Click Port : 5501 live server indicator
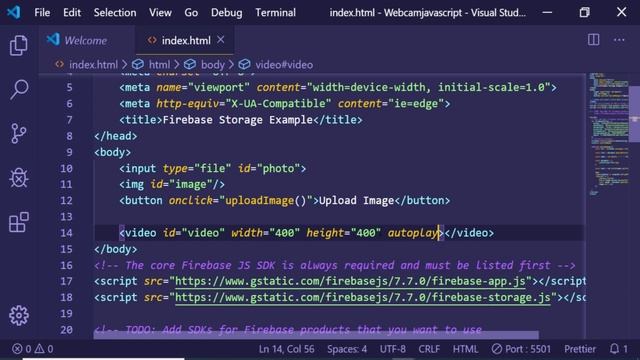 pyautogui.click(x=521, y=349)
